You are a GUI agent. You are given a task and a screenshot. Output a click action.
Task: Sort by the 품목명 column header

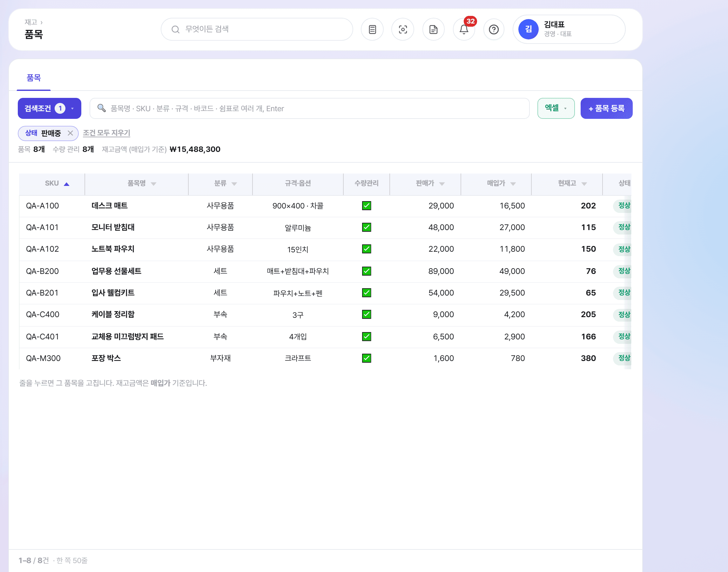tap(137, 184)
